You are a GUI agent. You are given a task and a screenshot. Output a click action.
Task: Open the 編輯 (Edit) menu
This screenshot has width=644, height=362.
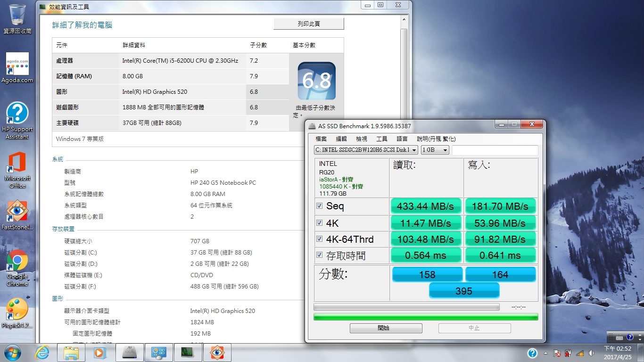pos(341,139)
